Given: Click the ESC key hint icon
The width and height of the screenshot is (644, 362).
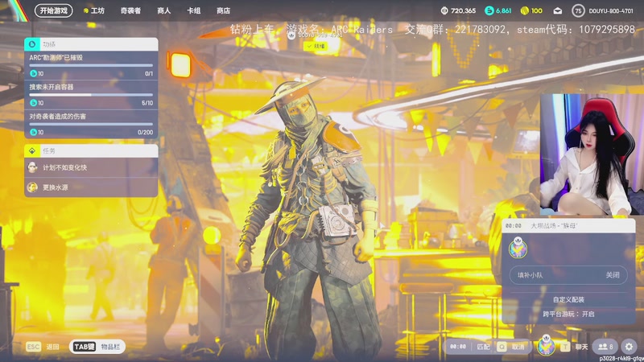Looking at the screenshot, I should [33, 347].
